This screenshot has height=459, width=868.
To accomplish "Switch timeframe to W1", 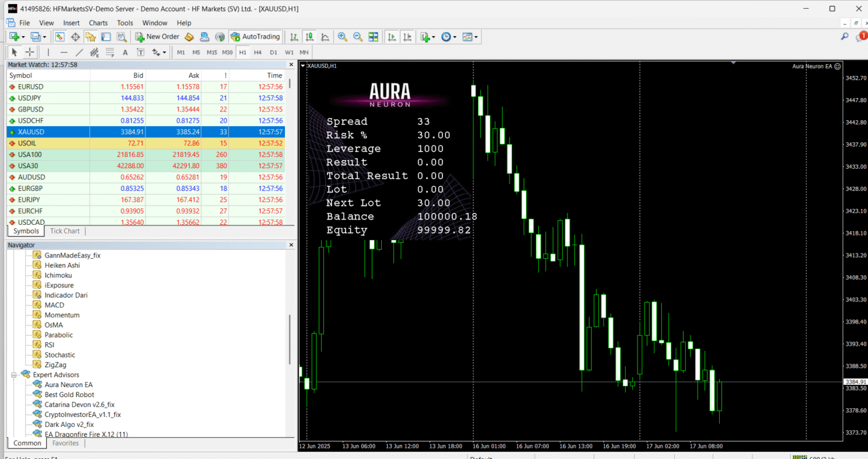I will (289, 52).
